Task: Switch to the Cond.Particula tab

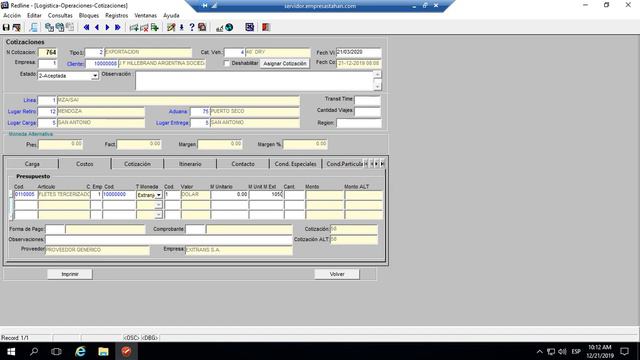Action: point(344,164)
